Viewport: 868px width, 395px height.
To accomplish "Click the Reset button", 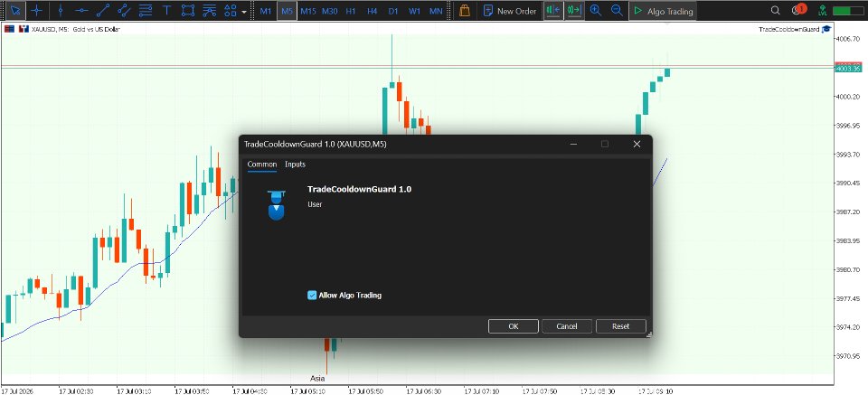I will (x=620, y=326).
